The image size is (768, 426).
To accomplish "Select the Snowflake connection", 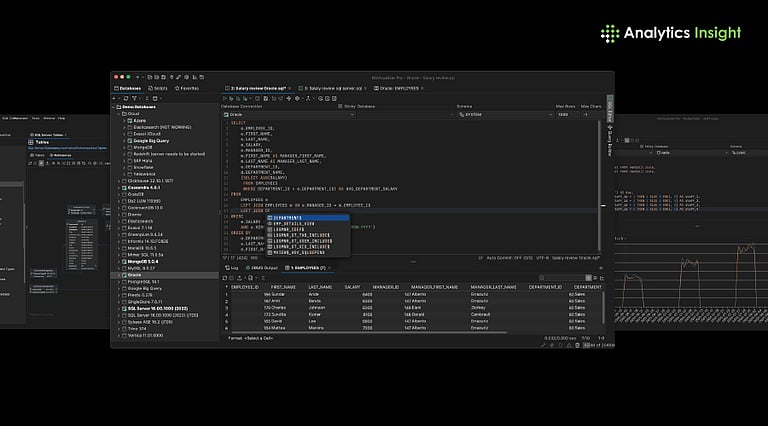I will [143, 167].
